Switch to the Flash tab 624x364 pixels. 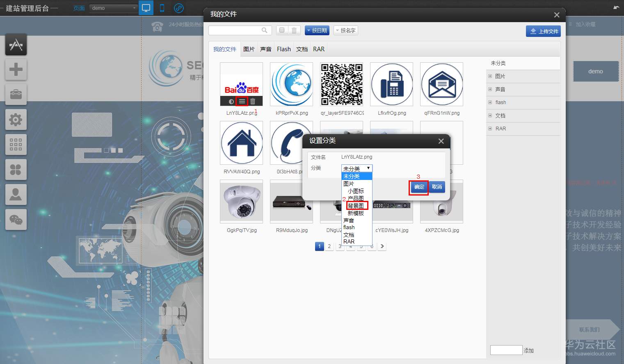tap(284, 49)
